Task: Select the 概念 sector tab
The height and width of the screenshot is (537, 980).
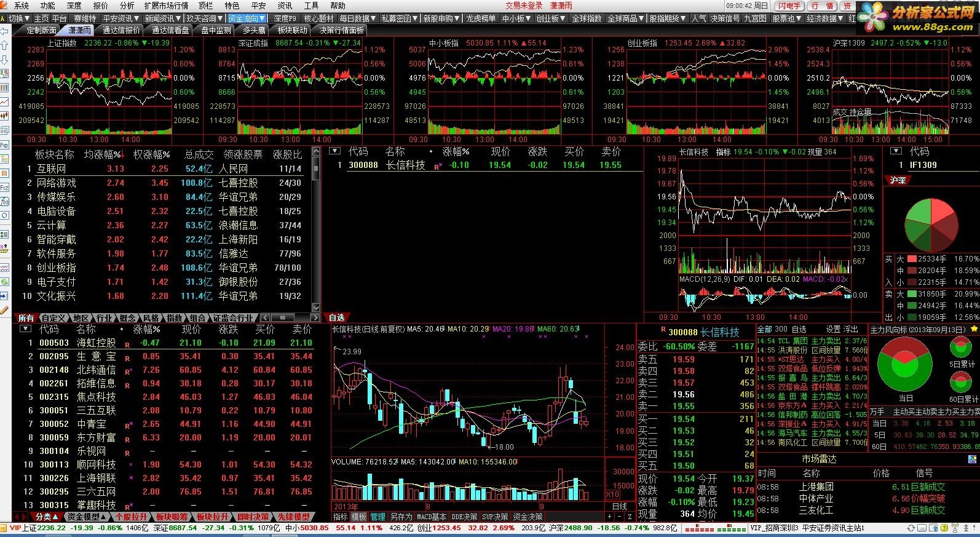Action: 128,318
